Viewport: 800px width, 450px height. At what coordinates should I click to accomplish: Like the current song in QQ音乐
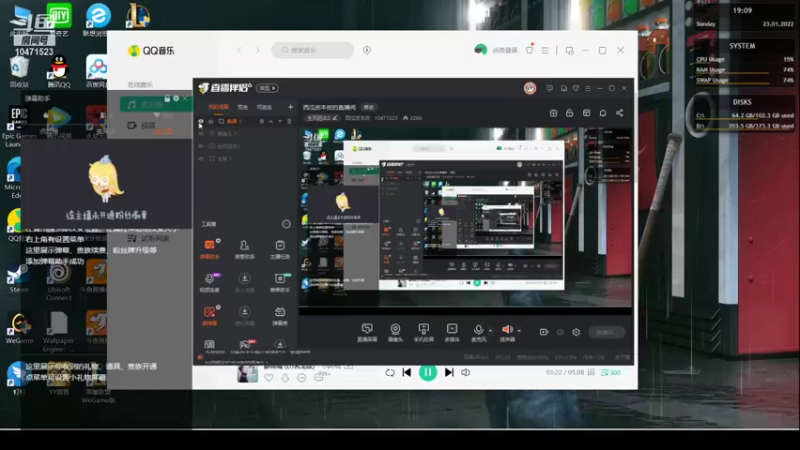tap(268, 378)
